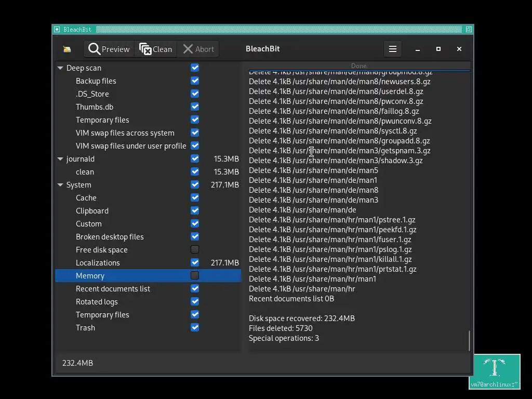Uncheck the Trash checkbox
Image resolution: width=532 pixels, height=399 pixels.
[195, 327]
